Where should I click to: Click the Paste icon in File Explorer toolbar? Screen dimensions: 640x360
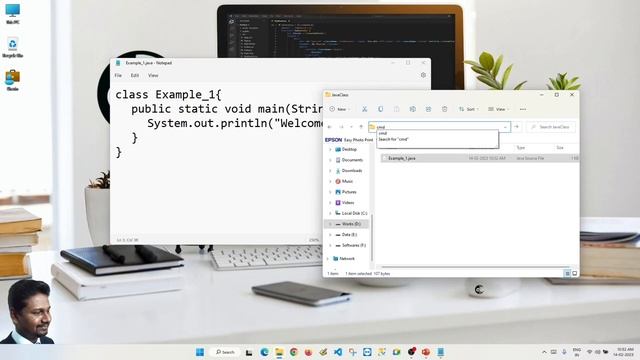pos(396,109)
